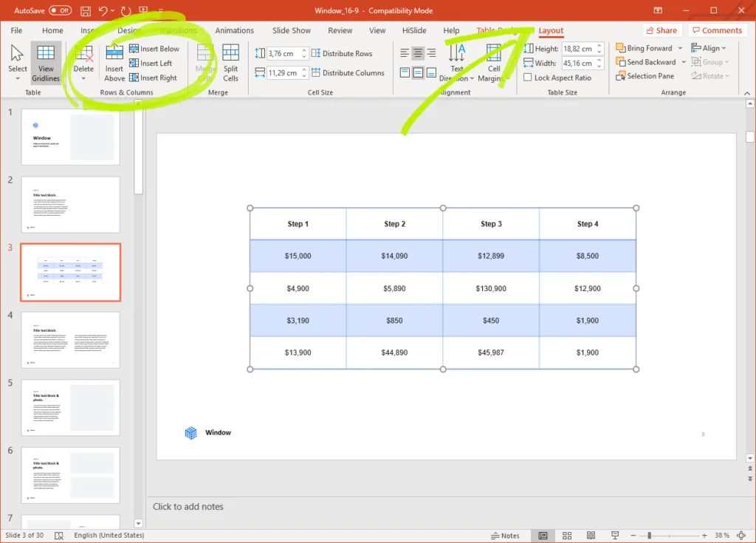Increase table Width stepper up arrow
The width and height of the screenshot is (756, 543).
click(599, 61)
